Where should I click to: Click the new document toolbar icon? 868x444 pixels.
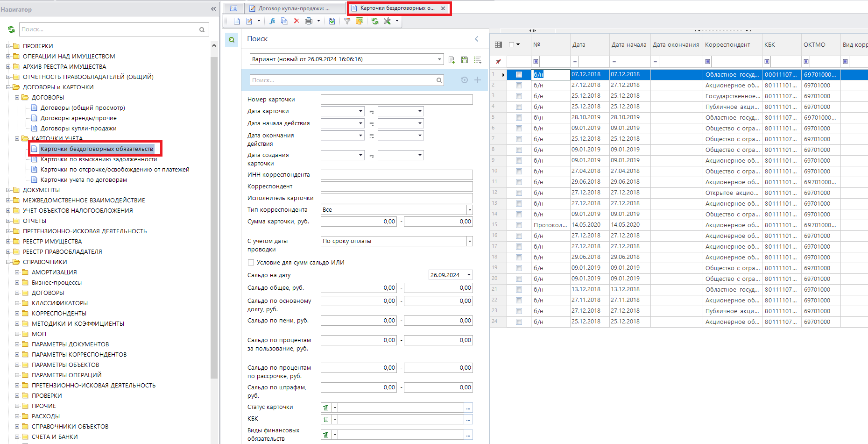(x=237, y=21)
